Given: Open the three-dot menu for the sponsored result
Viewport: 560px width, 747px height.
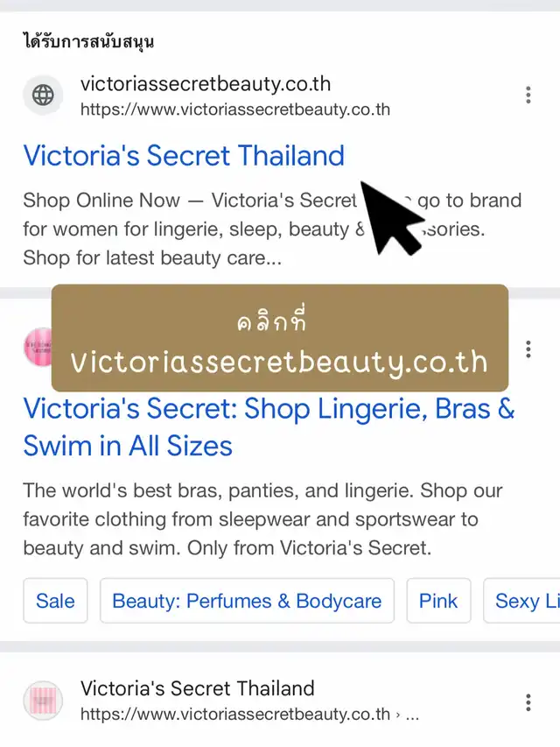Looking at the screenshot, I should click(x=528, y=95).
